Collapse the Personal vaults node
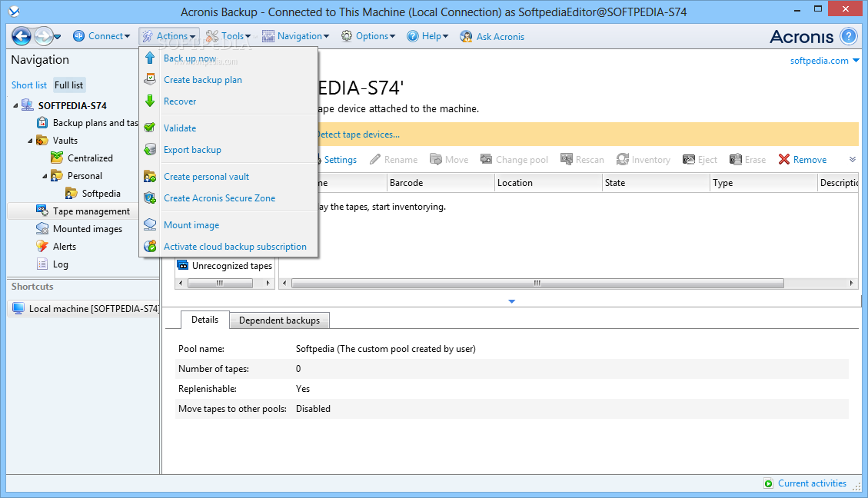This screenshot has height=498, width=868. pyautogui.click(x=45, y=176)
